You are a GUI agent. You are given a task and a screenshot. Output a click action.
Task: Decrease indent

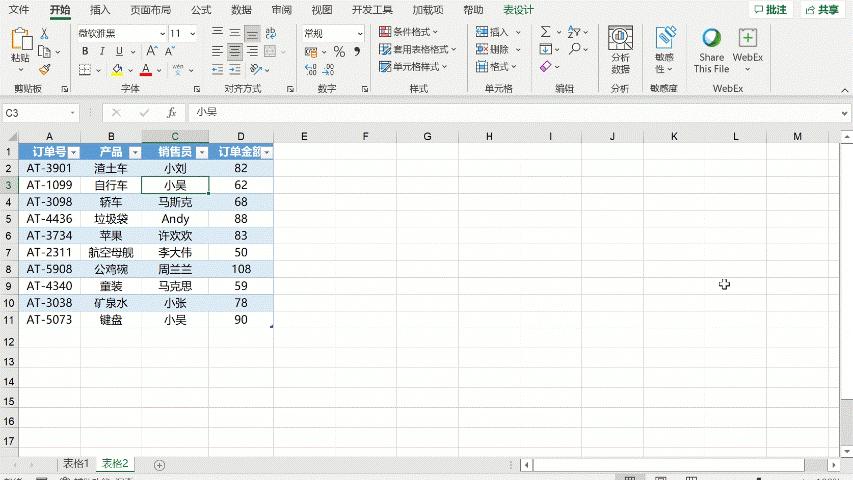coord(217,70)
